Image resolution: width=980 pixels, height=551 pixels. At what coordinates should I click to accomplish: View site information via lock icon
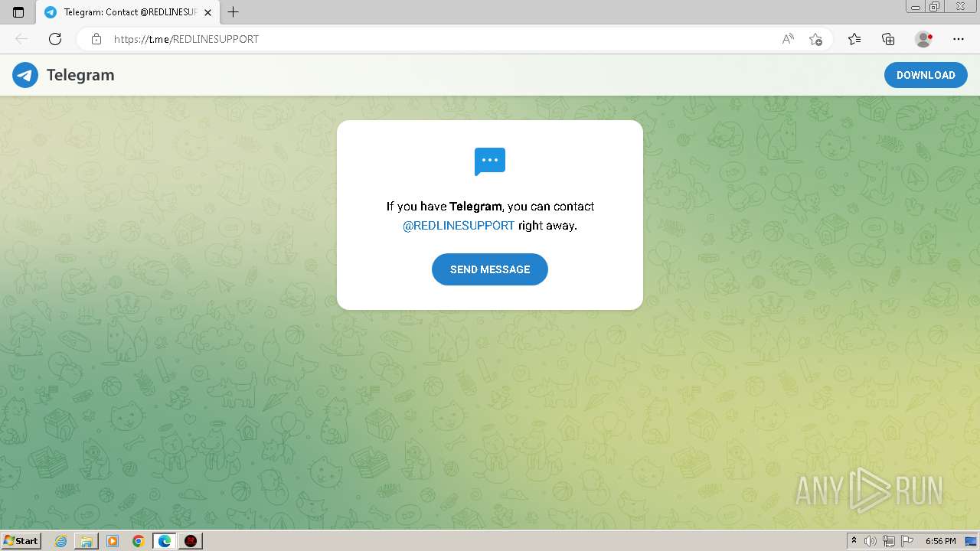[96, 39]
